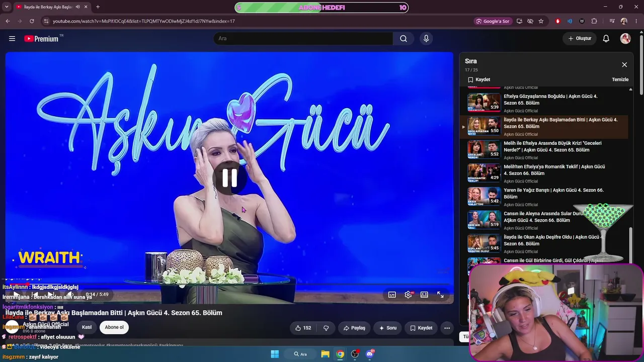Open Discord from the taskbar

coord(370,354)
